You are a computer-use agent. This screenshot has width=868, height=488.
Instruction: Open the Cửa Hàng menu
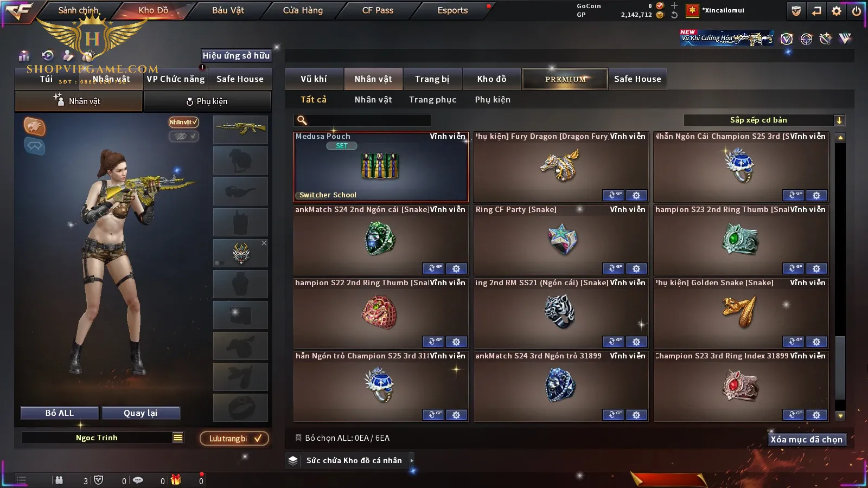[x=303, y=10]
